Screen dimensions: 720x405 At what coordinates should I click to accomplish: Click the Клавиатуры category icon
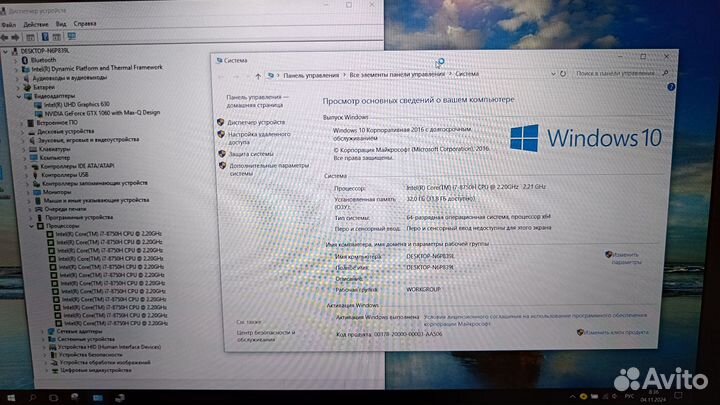coord(33,149)
